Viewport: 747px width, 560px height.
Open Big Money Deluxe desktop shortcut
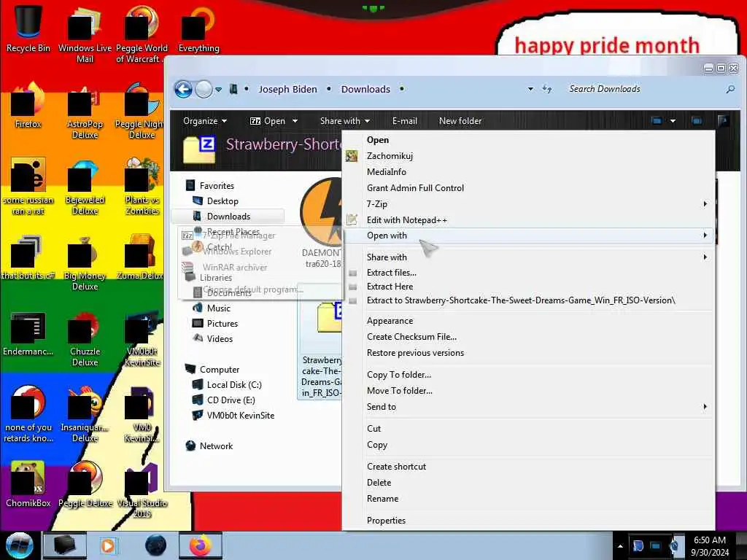click(x=85, y=262)
